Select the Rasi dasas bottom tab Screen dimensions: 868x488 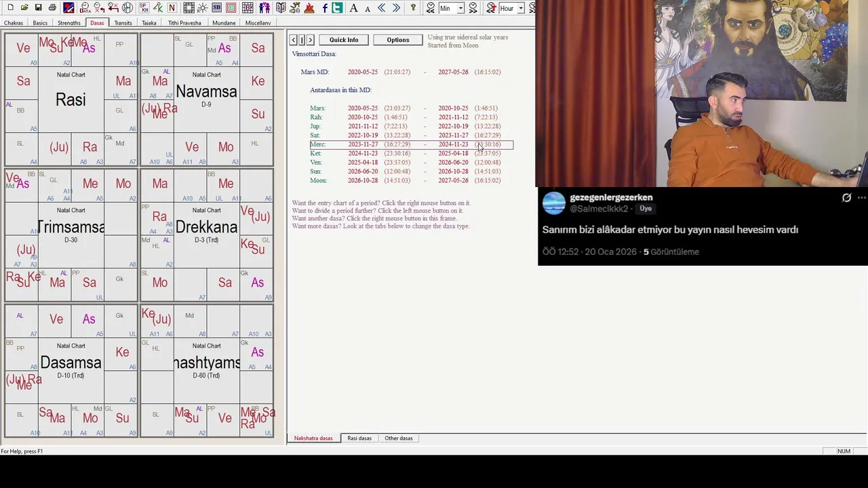pos(359,439)
